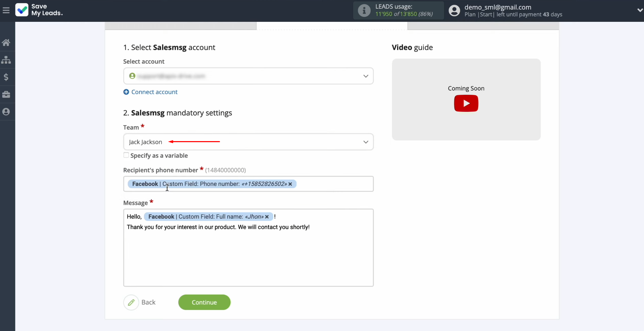The height and width of the screenshot is (331, 644).
Task: Play the Coming Soon video
Action: (x=466, y=103)
